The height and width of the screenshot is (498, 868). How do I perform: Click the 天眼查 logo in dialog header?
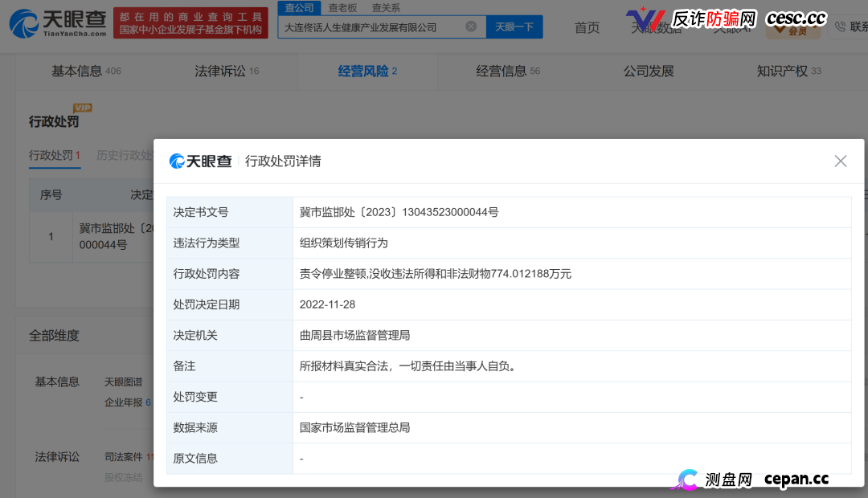[200, 161]
